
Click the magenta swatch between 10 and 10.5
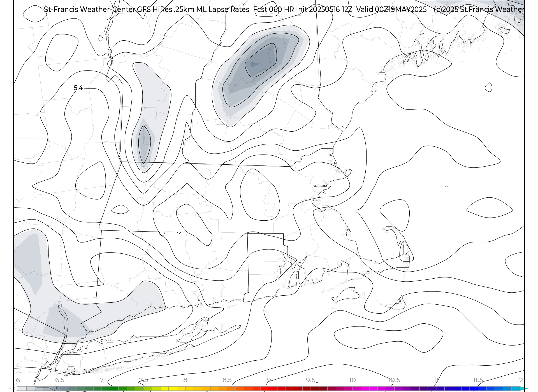(x=374, y=389)
